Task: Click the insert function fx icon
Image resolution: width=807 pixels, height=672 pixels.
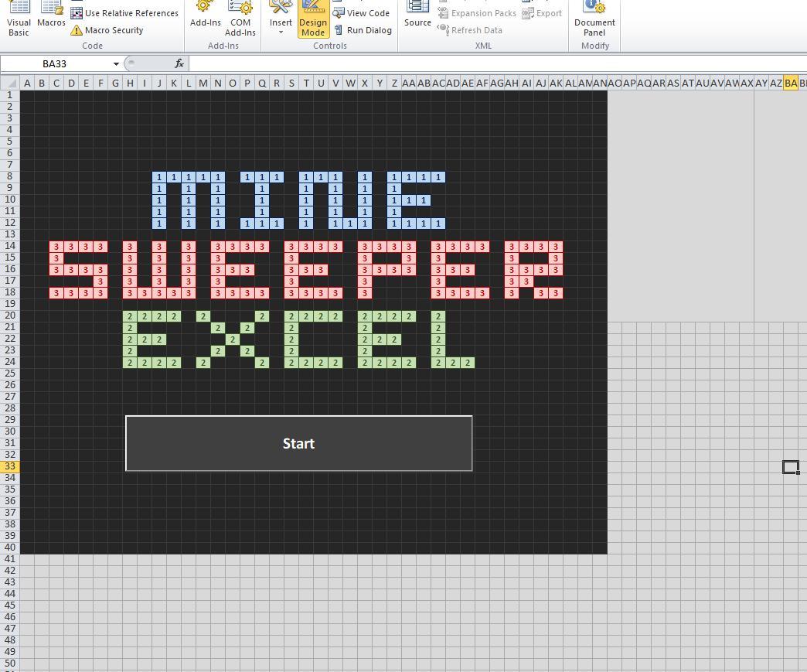Action: 179,63
